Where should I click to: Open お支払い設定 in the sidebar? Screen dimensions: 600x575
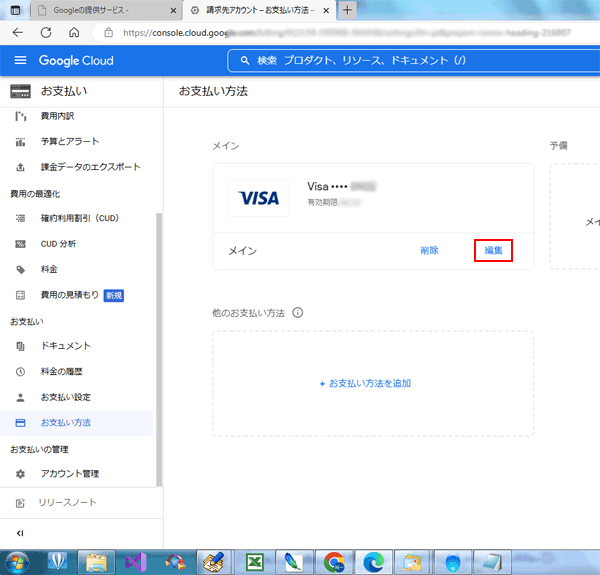coord(66,397)
